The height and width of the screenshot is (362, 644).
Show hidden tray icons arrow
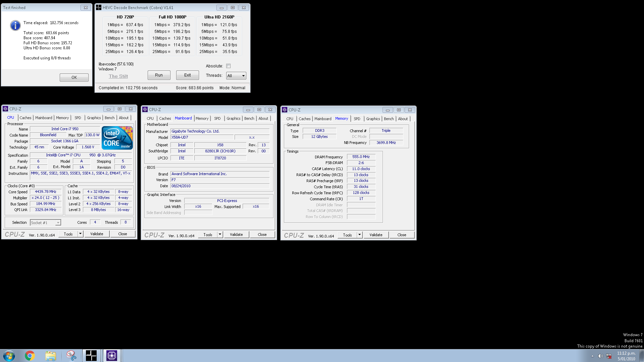(x=592, y=356)
